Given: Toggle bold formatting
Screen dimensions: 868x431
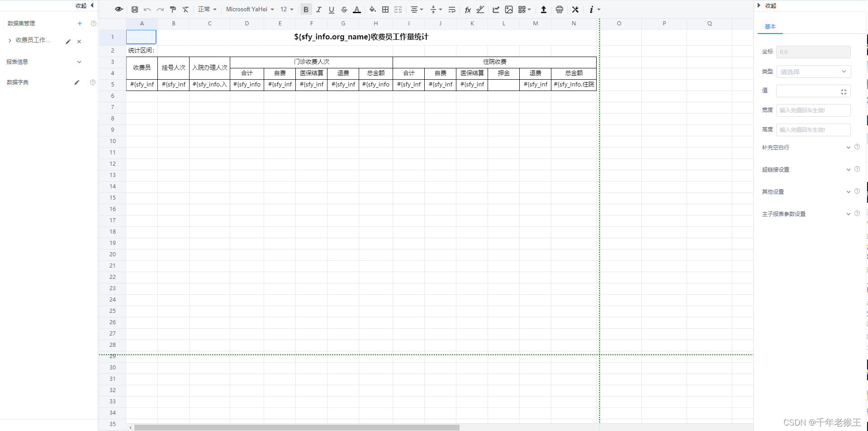Looking at the screenshot, I should pos(306,9).
